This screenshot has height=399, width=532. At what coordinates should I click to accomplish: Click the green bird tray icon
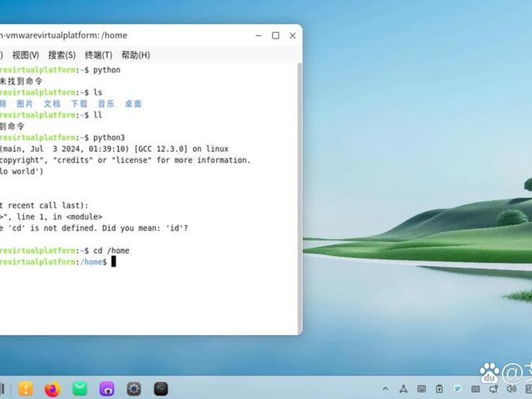[458, 389]
